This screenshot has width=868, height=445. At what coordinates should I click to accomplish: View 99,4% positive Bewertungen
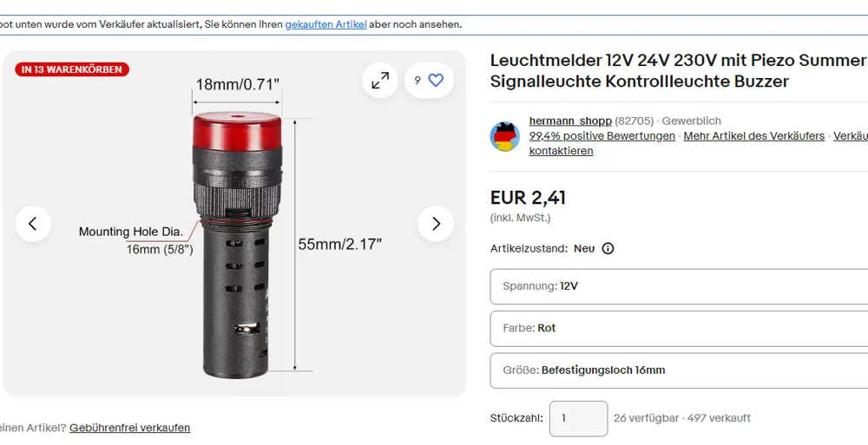click(x=602, y=135)
